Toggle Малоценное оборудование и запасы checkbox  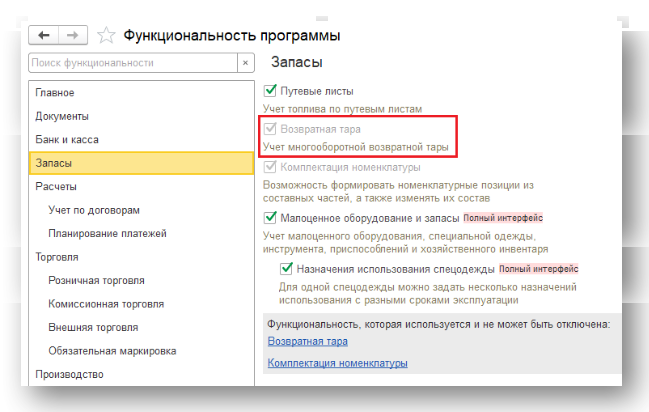click(270, 217)
